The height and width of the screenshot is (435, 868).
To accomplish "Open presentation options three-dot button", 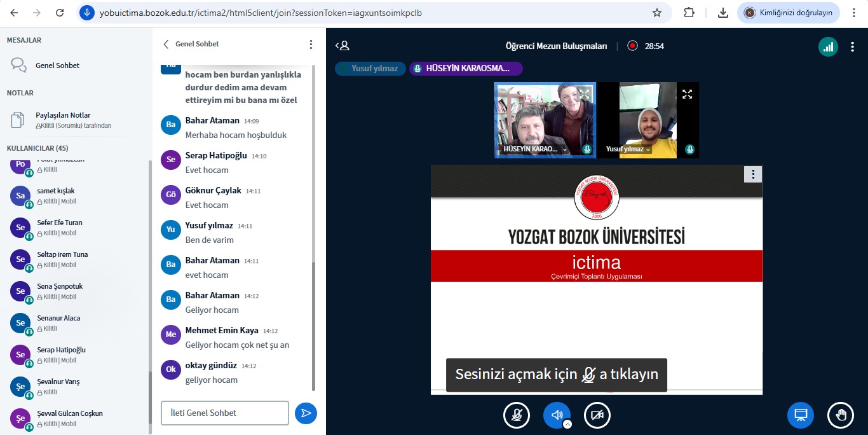I will point(752,174).
